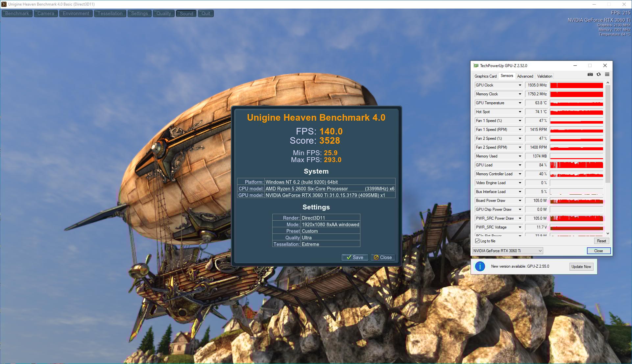The height and width of the screenshot is (364, 632).
Task: Click the blue info icon in update notice
Action: [x=480, y=266]
